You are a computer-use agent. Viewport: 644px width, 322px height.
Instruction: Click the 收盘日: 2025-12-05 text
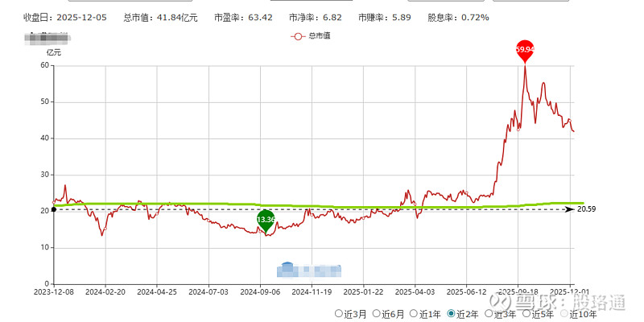[65, 18]
